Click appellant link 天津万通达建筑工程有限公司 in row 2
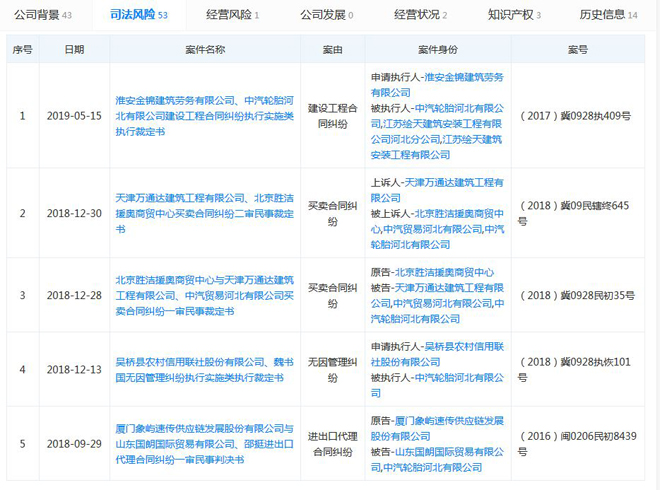660x490 pixels. pos(437,190)
